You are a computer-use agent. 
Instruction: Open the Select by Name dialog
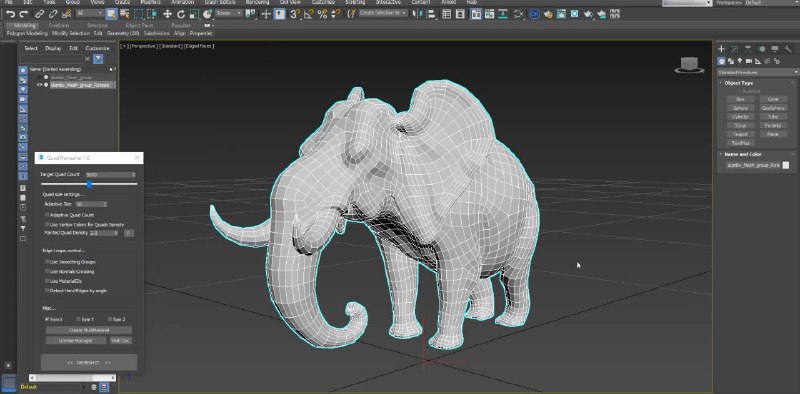124,14
